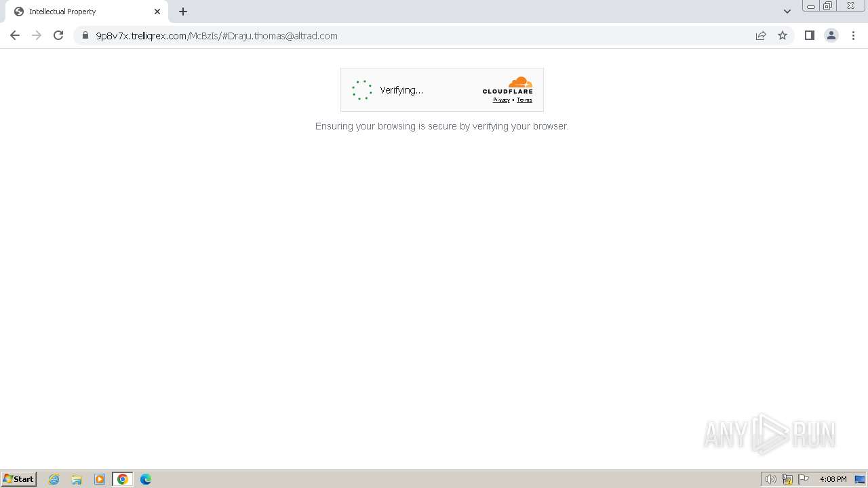Open the media player taskbar icon

[100, 479]
